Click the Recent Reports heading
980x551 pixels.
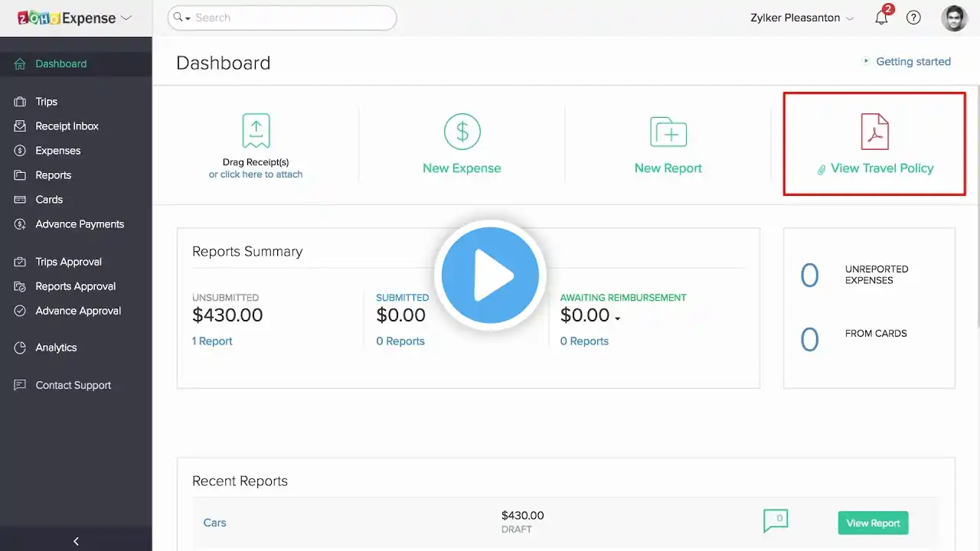(240, 481)
